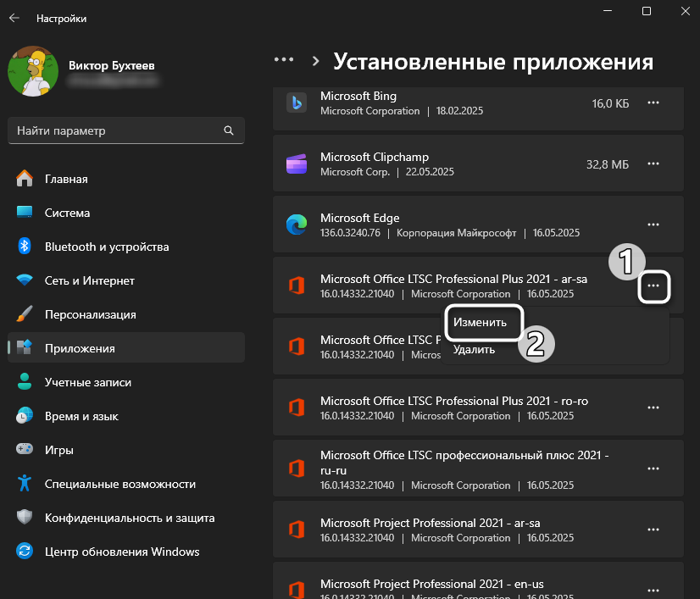
Task: Click the Приложения apps icon
Action: (25, 347)
